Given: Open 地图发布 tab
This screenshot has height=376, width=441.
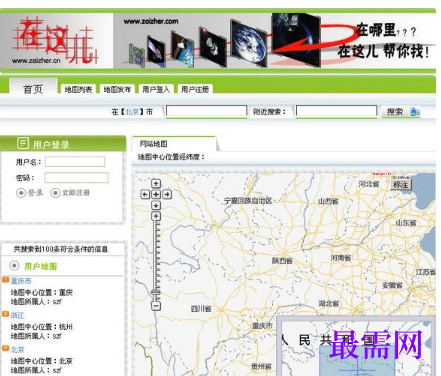Looking at the screenshot, I should pyautogui.click(x=117, y=89).
